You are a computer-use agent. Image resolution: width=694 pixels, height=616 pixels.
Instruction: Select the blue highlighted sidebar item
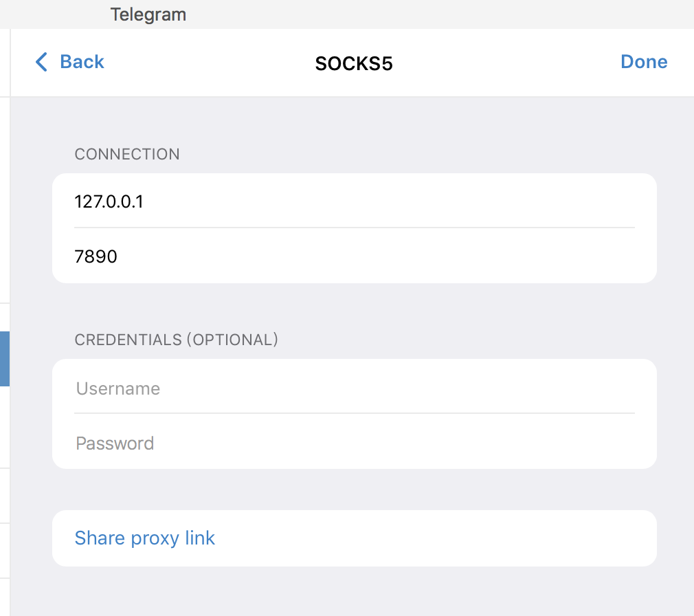[x=5, y=359]
